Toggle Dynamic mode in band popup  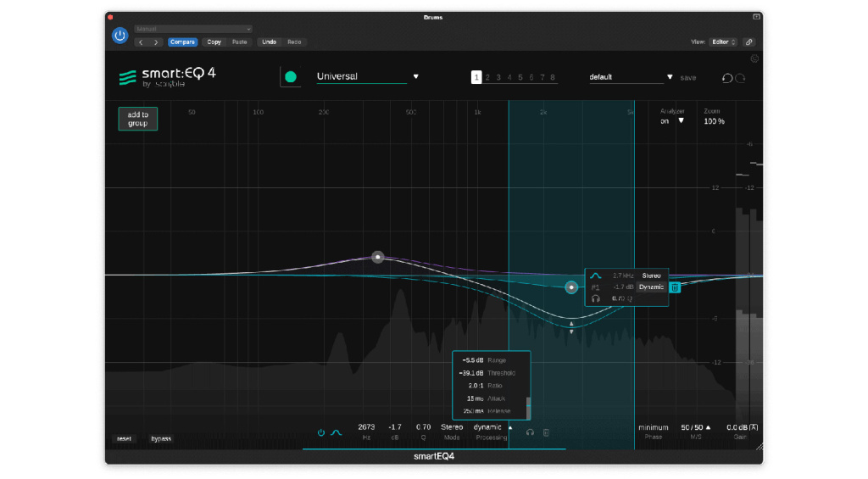point(651,287)
